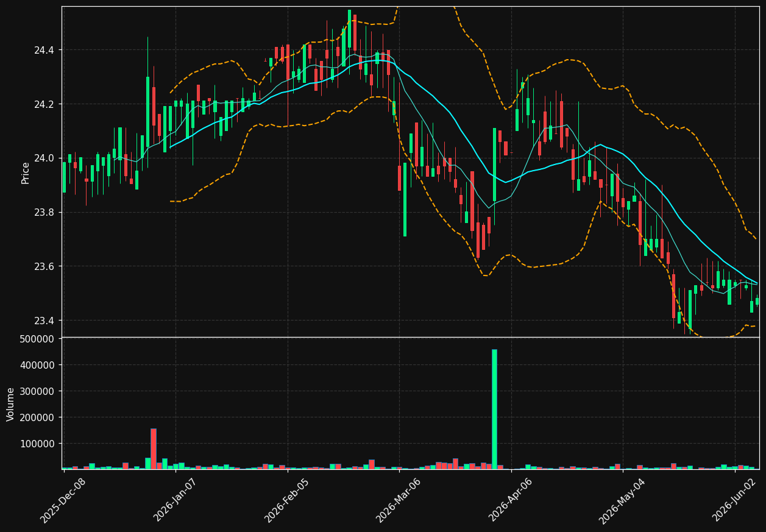Image resolution: width=766 pixels, height=532 pixels.
Task: Click the 2026-Apr-06 date label
Action: point(511,500)
